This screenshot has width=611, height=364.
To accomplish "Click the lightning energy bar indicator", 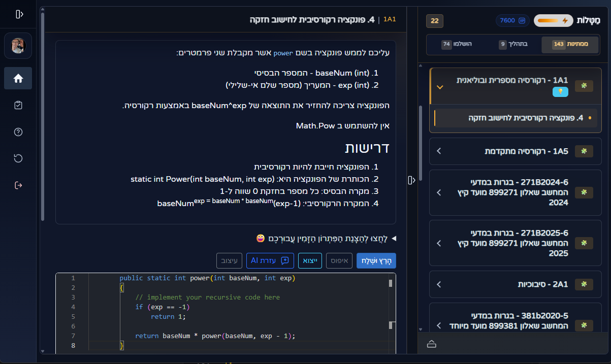I will point(553,21).
